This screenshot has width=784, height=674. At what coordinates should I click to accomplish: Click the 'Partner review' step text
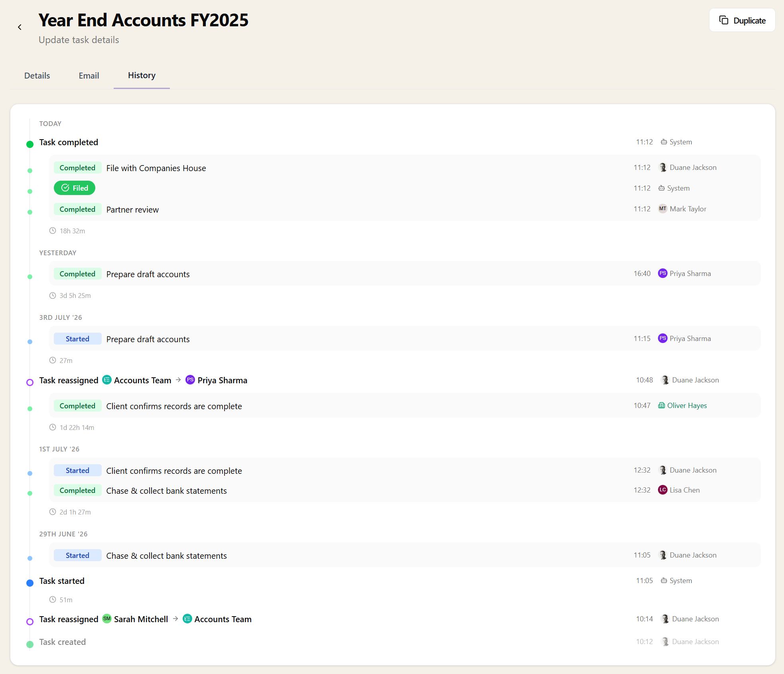[x=132, y=210]
